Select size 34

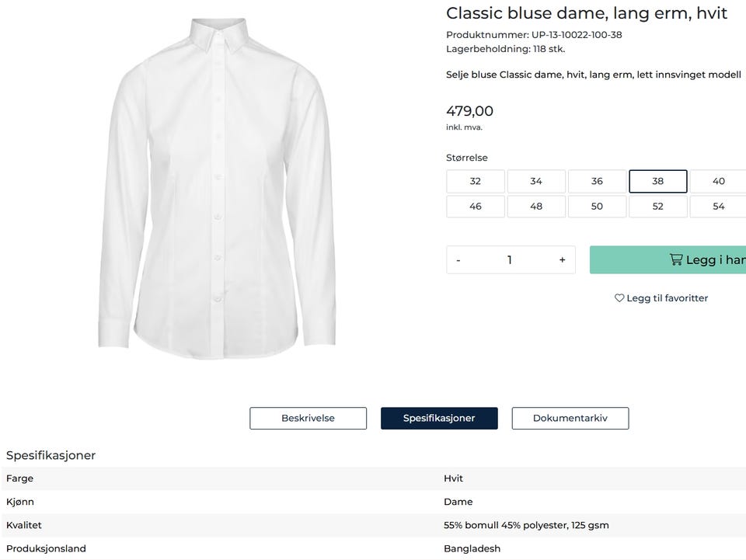click(x=536, y=181)
